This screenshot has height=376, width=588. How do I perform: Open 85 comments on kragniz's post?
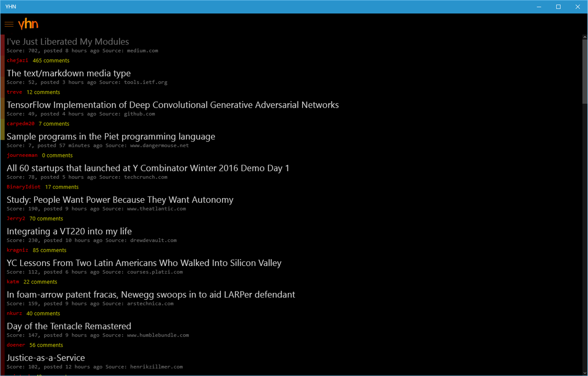[50, 250]
